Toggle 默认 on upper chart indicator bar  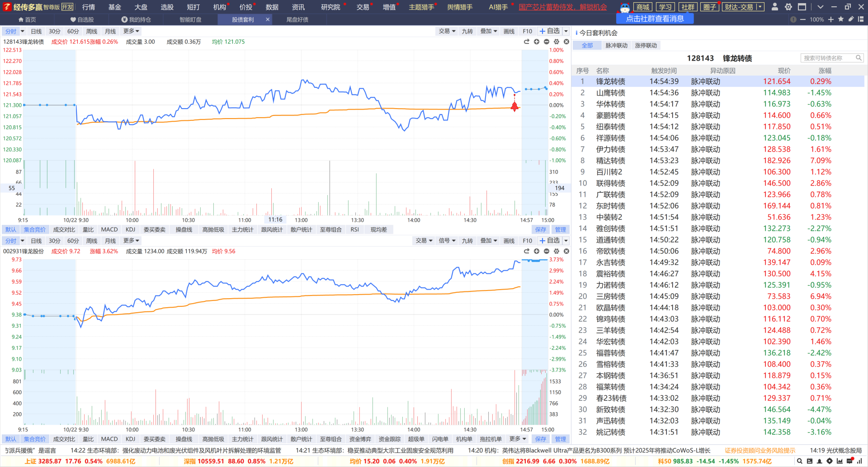[x=11, y=229]
